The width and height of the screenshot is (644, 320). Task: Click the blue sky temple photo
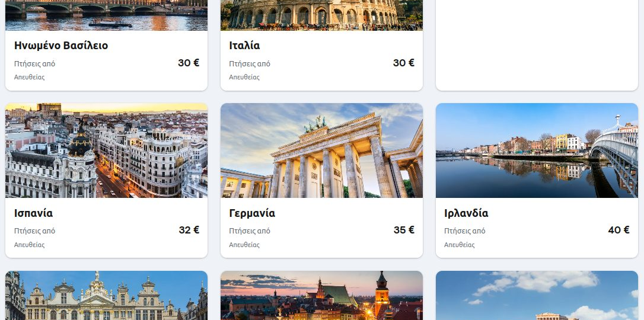(x=537, y=295)
